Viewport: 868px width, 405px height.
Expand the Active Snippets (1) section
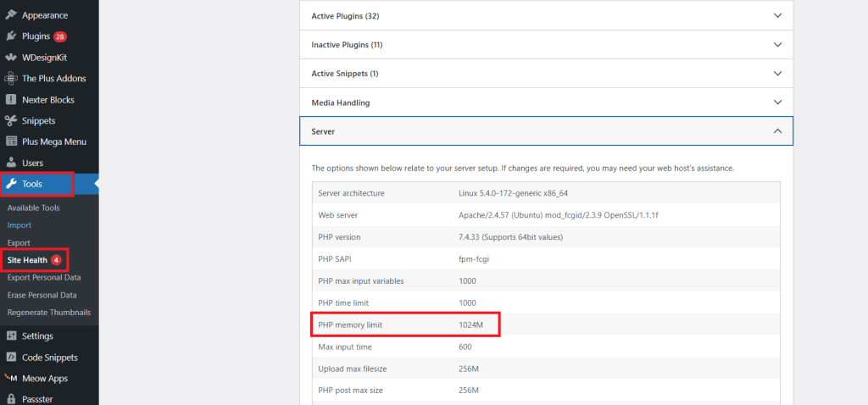(x=547, y=73)
